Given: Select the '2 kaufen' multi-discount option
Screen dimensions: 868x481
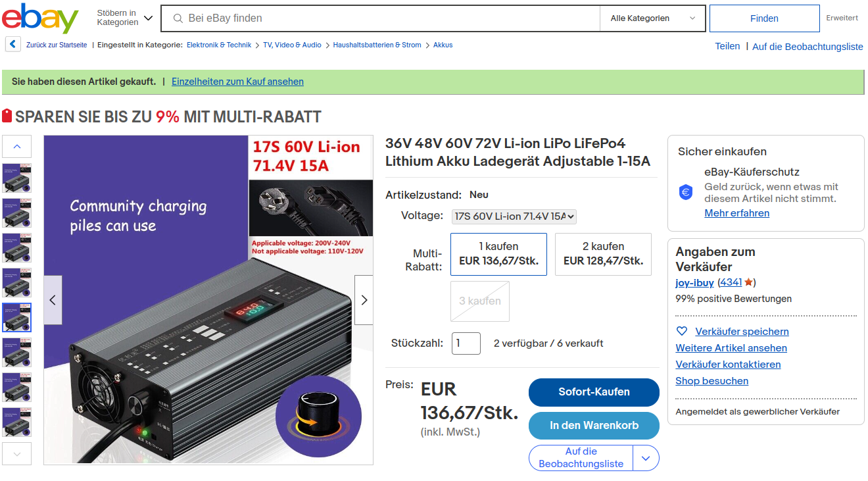Looking at the screenshot, I should (603, 254).
